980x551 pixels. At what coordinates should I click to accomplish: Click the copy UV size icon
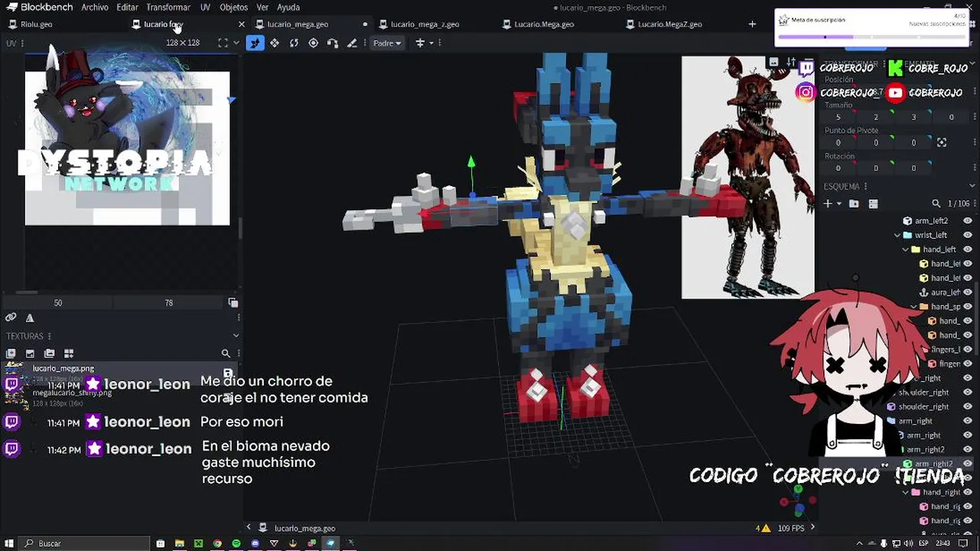click(x=233, y=303)
